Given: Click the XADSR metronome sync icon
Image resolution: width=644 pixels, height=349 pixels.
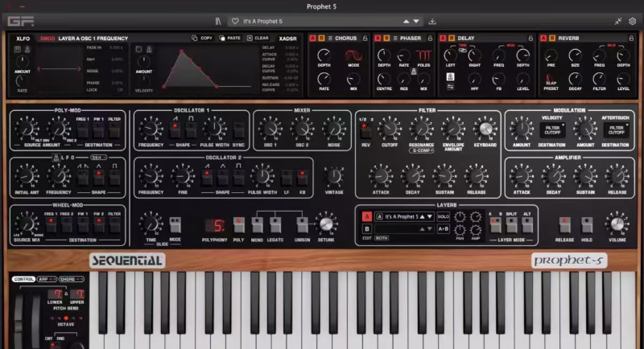Looking at the screenshot, I should 149,50.
